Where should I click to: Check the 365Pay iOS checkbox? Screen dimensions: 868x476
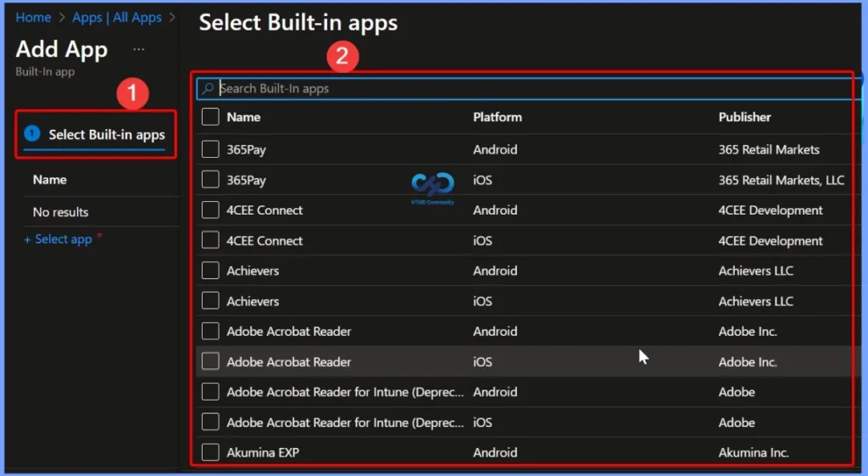tap(210, 180)
